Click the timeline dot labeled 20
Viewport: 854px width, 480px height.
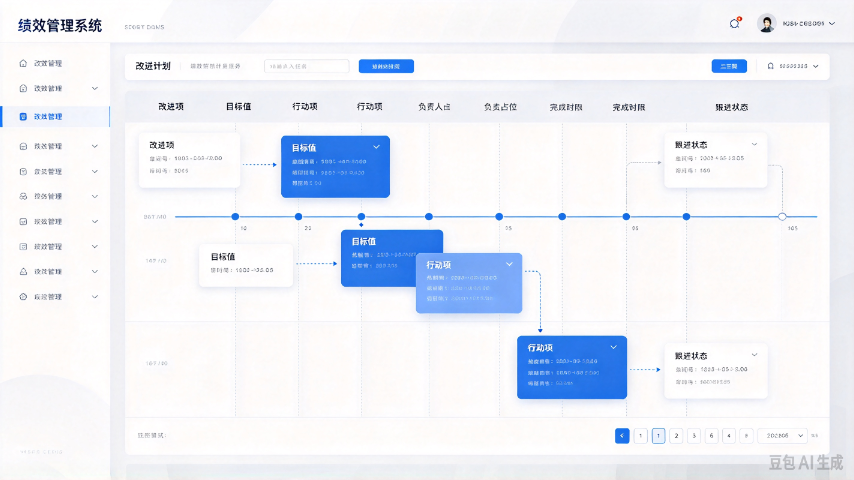click(x=298, y=217)
